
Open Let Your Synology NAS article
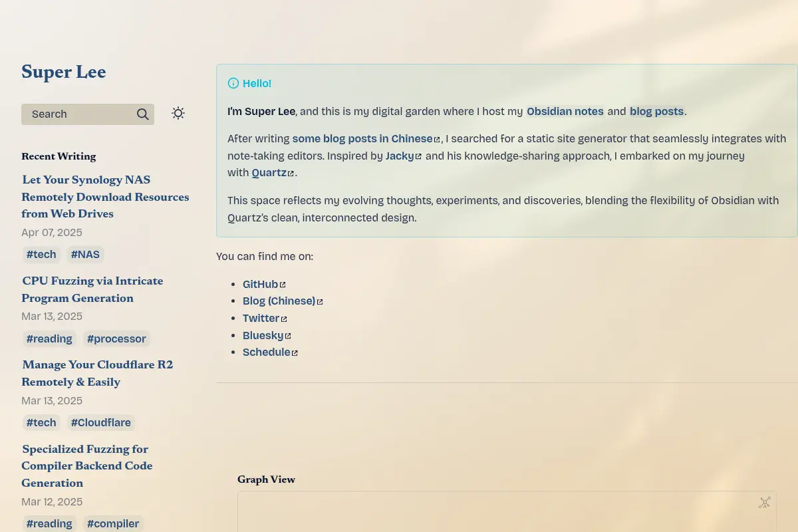(x=105, y=197)
